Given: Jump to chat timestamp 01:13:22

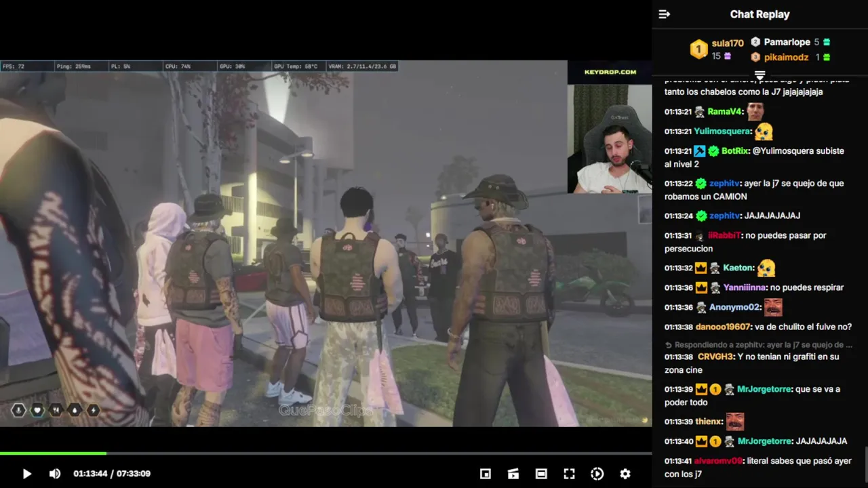Looking at the screenshot, I should click(678, 184).
